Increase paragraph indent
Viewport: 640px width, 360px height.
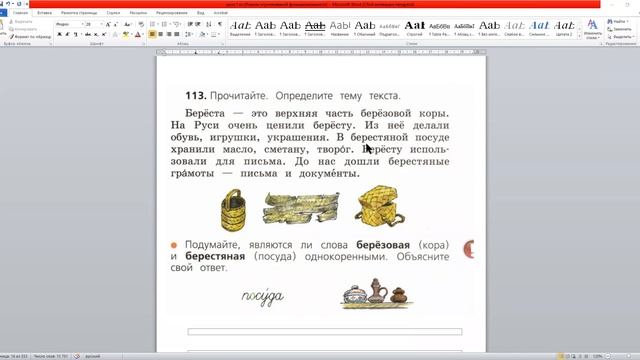pyautogui.click(x=198, y=24)
